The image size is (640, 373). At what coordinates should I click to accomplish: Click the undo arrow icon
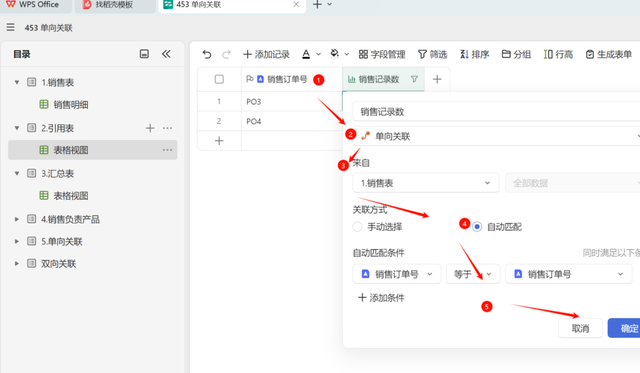pyautogui.click(x=207, y=54)
